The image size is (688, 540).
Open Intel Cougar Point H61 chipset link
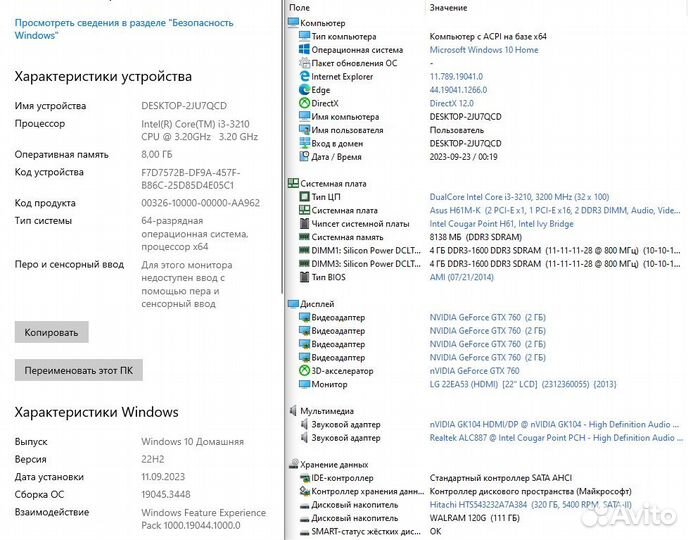(x=502, y=223)
